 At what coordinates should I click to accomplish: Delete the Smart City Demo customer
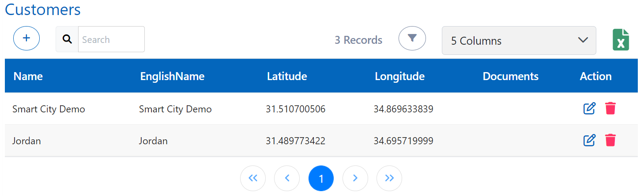point(610,108)
